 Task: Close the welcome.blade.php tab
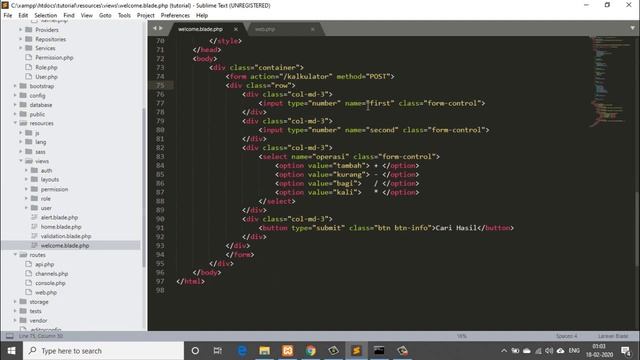236,29
